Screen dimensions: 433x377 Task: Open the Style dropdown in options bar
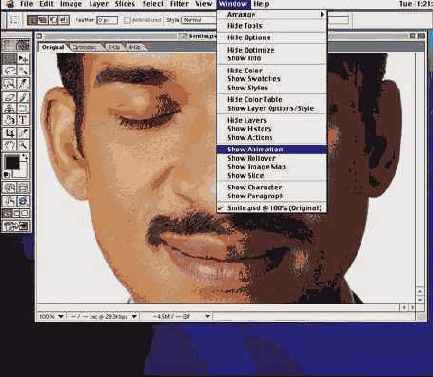click(199, 20)
